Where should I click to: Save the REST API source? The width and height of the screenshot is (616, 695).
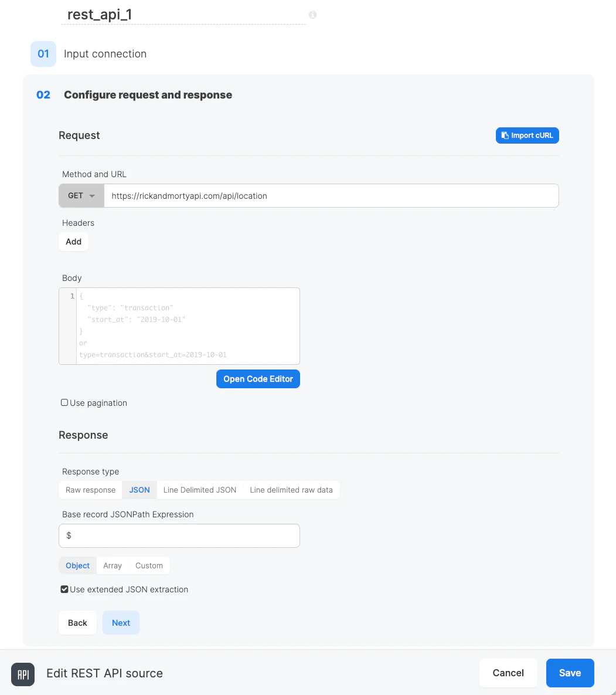(x=570, y=673)
